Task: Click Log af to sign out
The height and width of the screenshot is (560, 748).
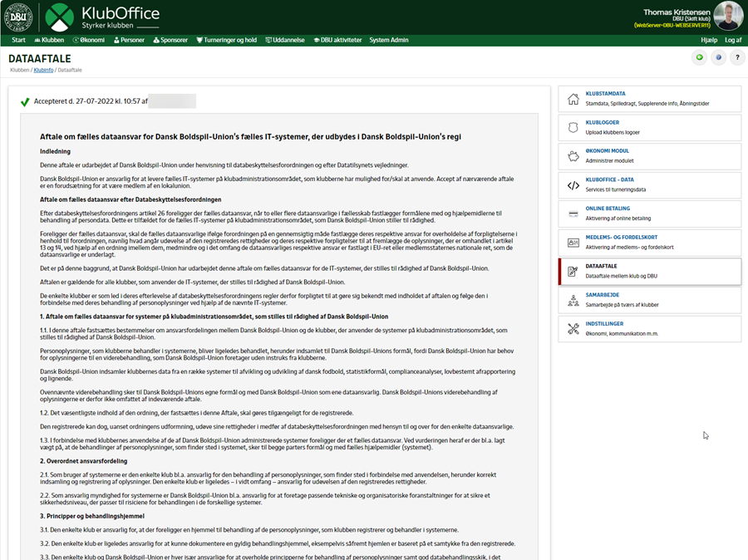Action: tap(733, 40)
